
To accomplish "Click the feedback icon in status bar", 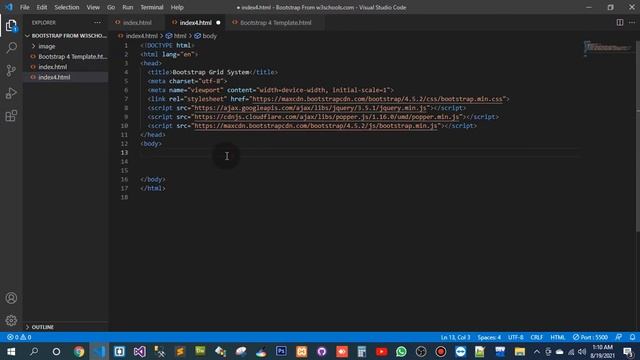I will click(x=619, y=337).
